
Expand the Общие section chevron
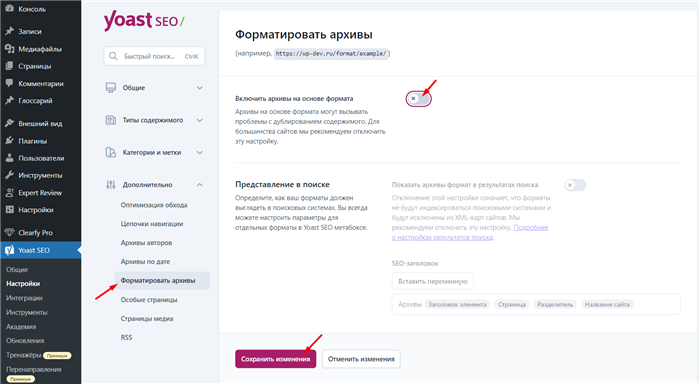(200, 88)
